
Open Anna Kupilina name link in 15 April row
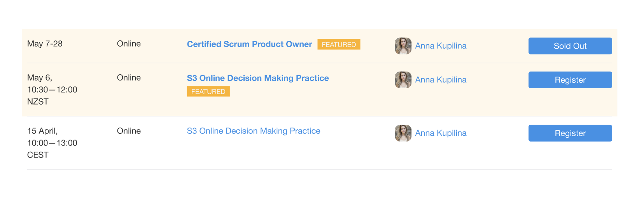click(441, 133)
